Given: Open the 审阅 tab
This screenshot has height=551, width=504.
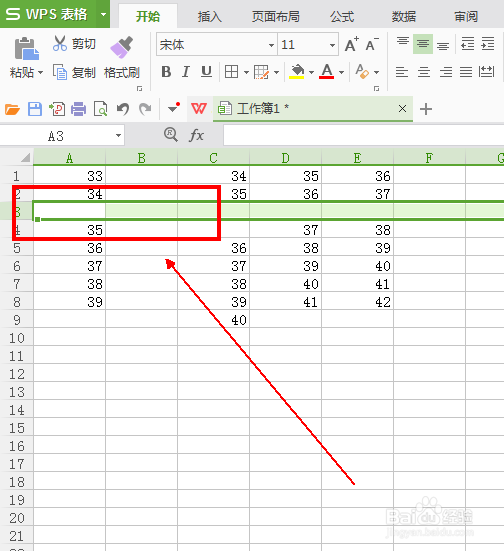Looking at the screenshot, I should (x=466, y=16).
